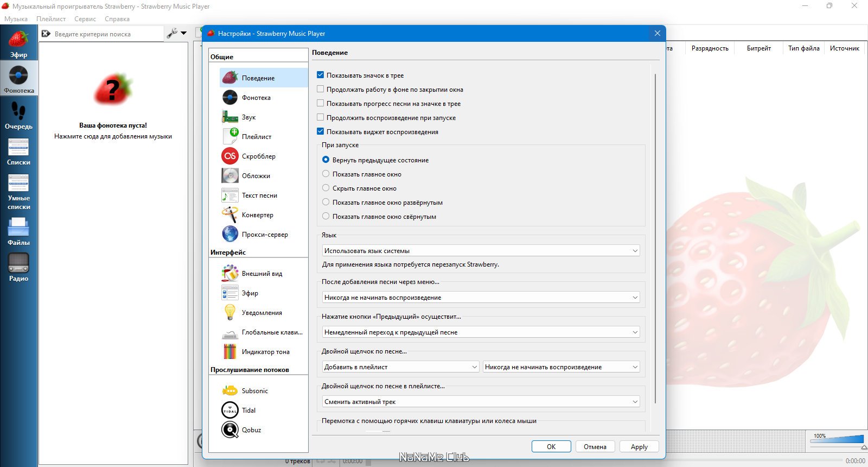Click the Битрейт column header
Viewport: 868px width, 467px height.
pos(759,48)
